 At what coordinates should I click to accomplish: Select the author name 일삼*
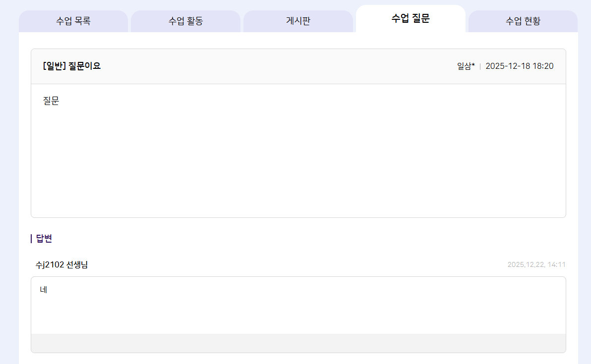[466, 66]
